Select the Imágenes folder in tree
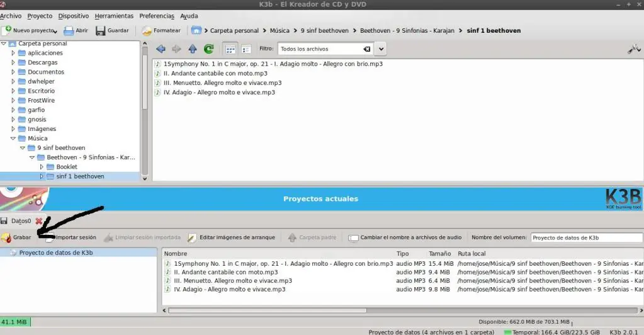644x335 pixels. click(42, 129)
